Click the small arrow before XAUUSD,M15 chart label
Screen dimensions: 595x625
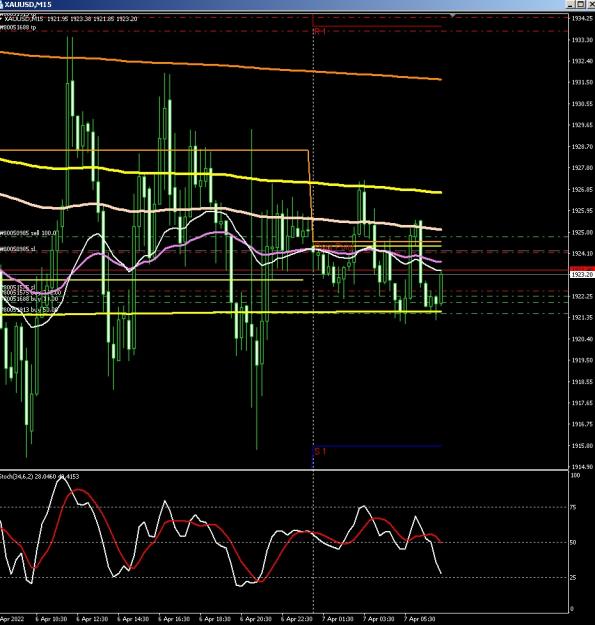coord(1,19)
